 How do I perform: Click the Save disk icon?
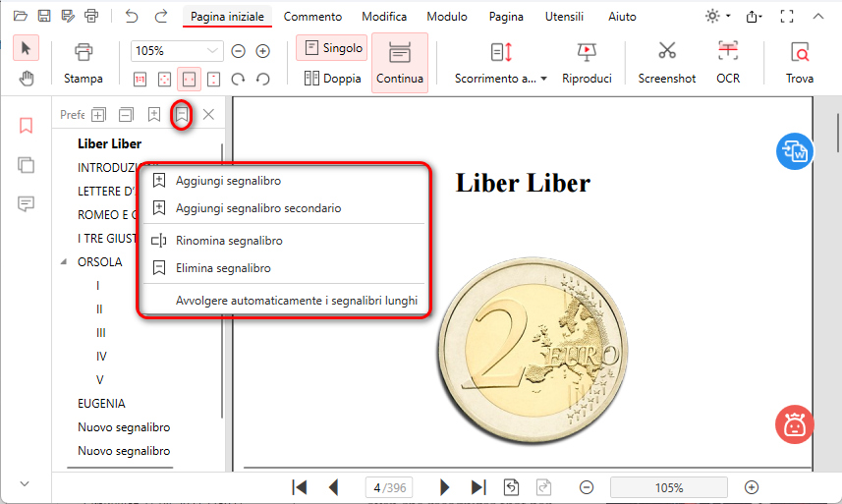coord(44,16)
